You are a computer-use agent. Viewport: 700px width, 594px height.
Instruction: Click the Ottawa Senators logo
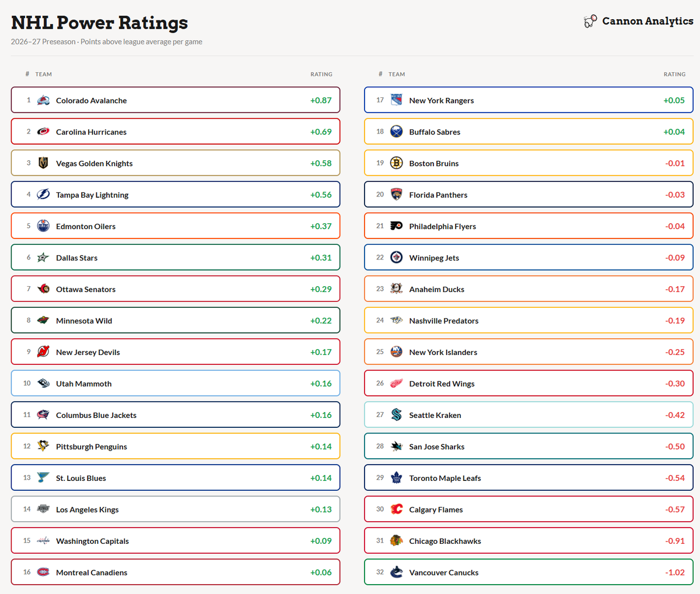click(43, 289)
